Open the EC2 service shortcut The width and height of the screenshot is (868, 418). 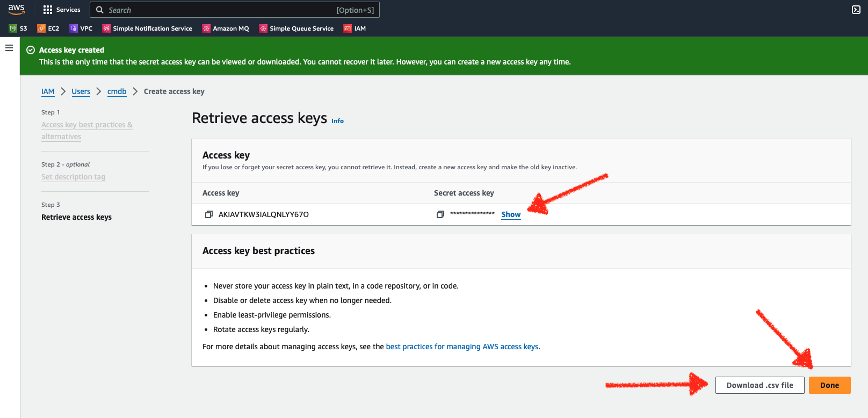[48, 28]
